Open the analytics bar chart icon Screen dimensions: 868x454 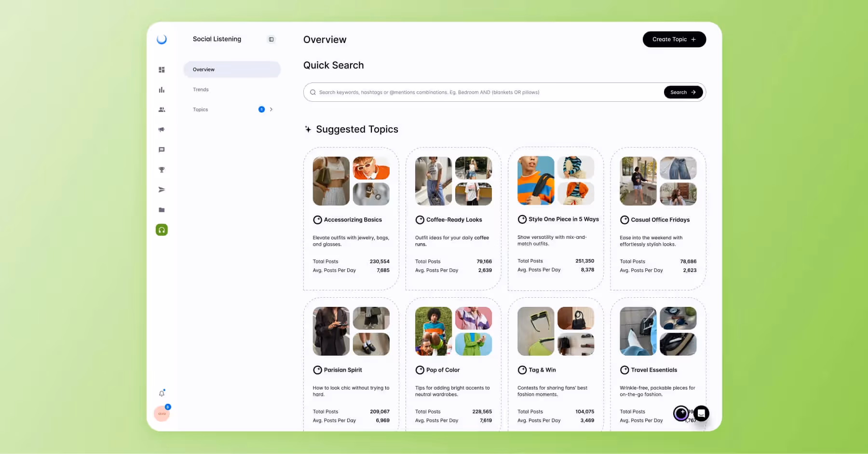[x=162, y=89]
